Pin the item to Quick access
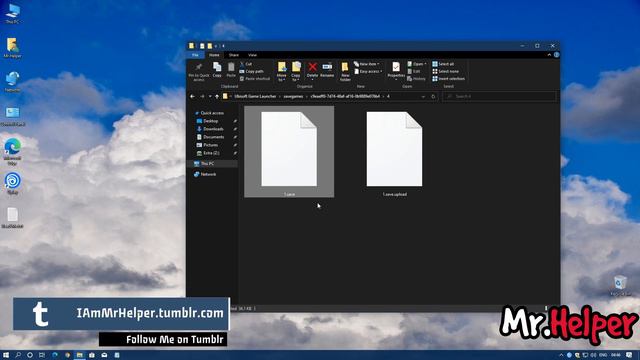640x360 pixels. point(199,71)
